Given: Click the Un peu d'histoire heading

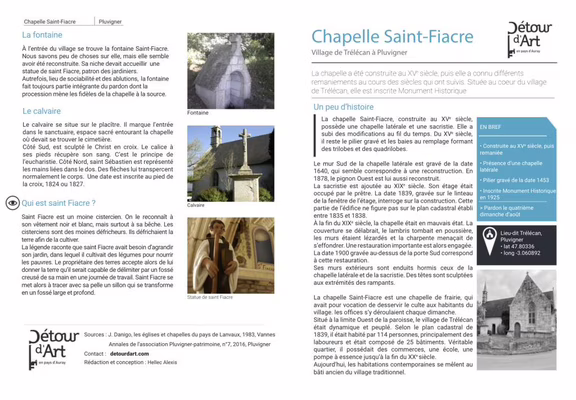Looking at the screenshot, I should [x=343, y=107].
